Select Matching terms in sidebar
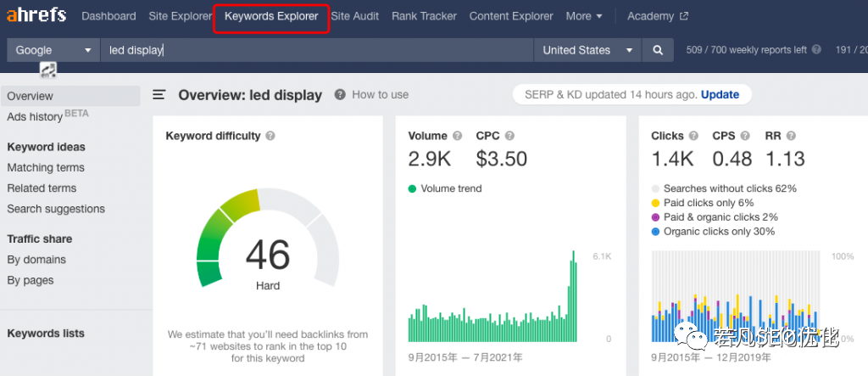This screenshot has width=868, height=376. (46, 167)
